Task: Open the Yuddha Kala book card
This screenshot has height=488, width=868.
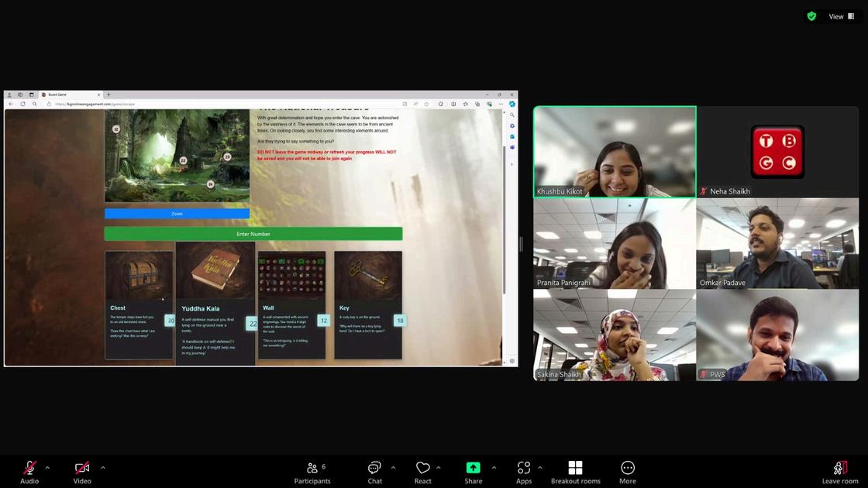Action: pyautogui.click(x=215, y=303)
